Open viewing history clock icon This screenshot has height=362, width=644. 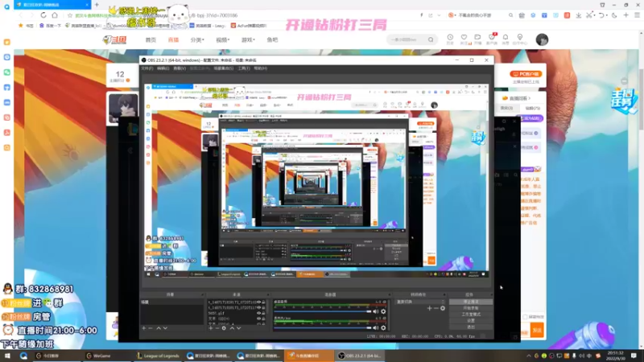tap(450, 38)
